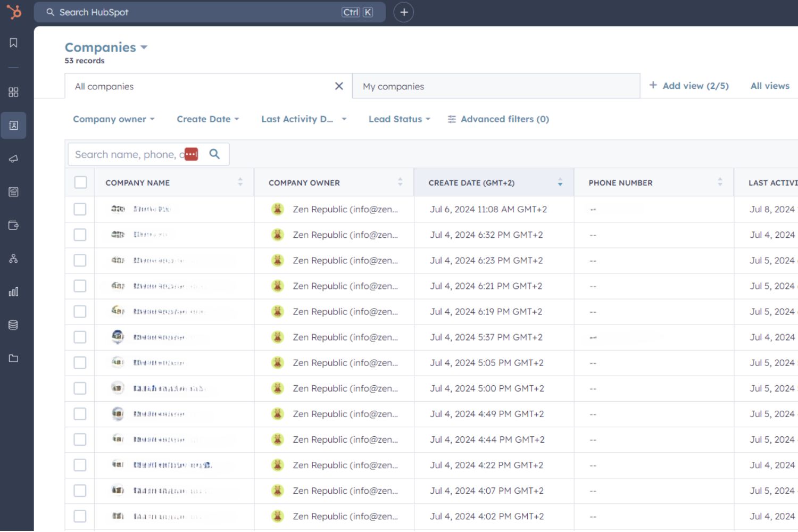Open the Workspaces grid icon in the sidebar
Viewport: 798px width, 532px height.
(x=13, y=92)
